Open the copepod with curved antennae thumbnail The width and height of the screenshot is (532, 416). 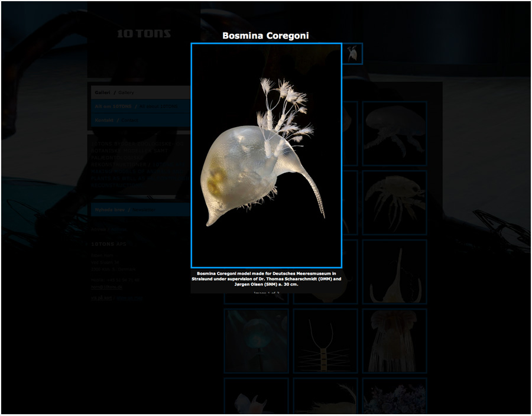pyautogui.click(x=325, y=341)
